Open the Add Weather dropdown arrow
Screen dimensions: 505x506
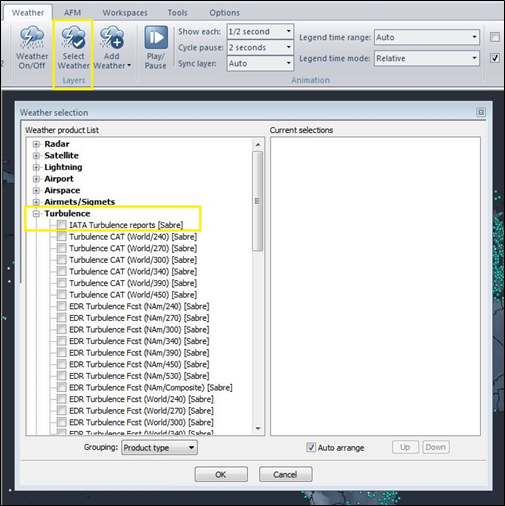click(x=129, y=65)
